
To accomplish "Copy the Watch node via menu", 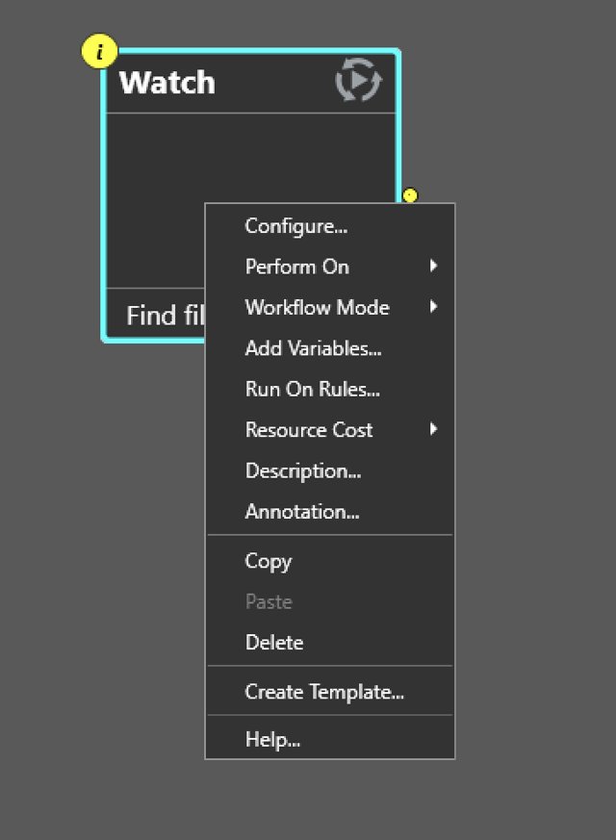I will click(330, 561).
